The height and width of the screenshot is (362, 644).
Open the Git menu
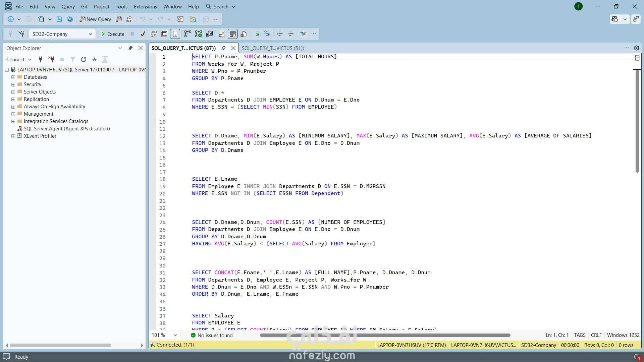coord(84,6)
